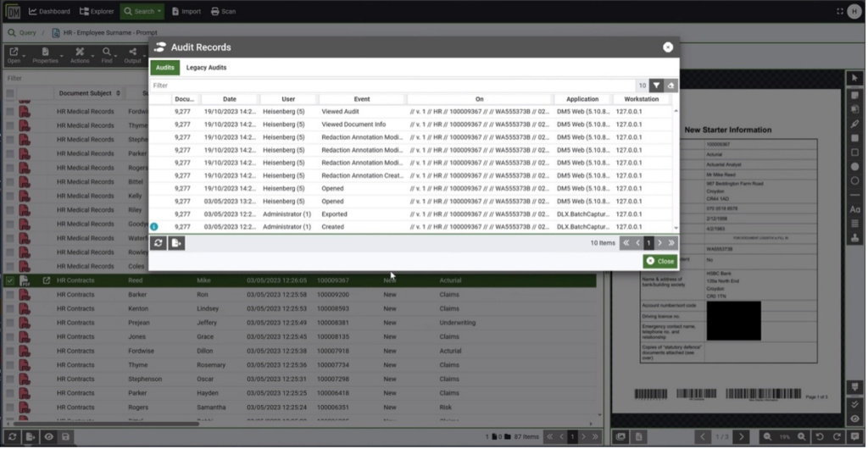Image resolution: width=868 pixels, height=449 pixels.
Task: Switch to the Audits tab
Action: point(165,68)
